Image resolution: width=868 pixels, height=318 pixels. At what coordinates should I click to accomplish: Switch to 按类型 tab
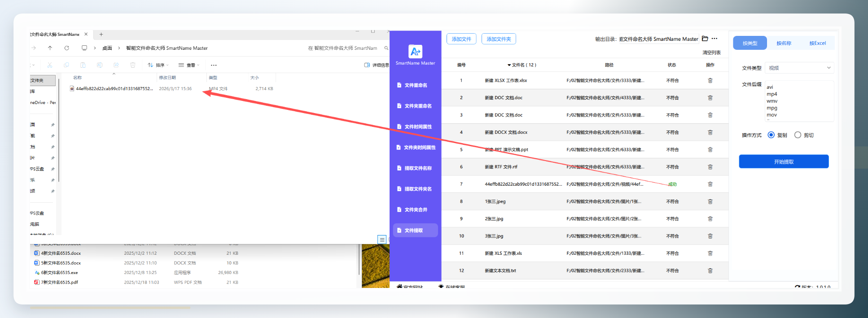click(x=750, y=43)
